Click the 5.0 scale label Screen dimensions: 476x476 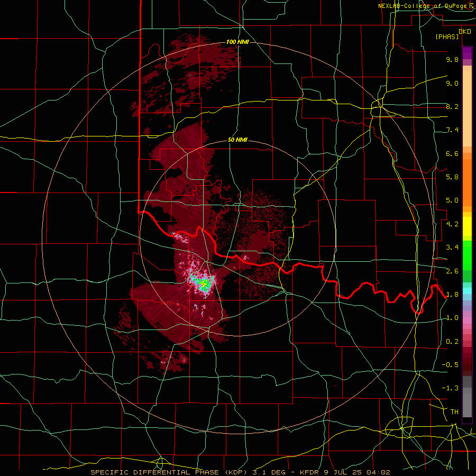pyautogui.click(x=452, y=200)
